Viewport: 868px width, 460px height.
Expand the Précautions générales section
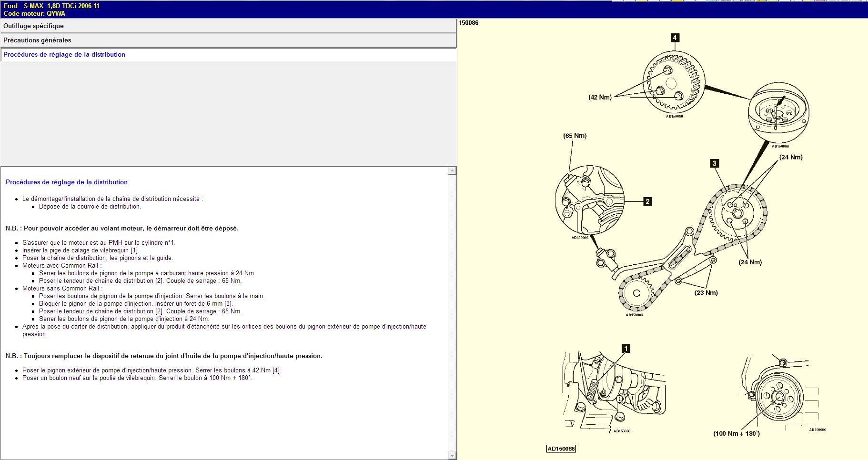228,40
